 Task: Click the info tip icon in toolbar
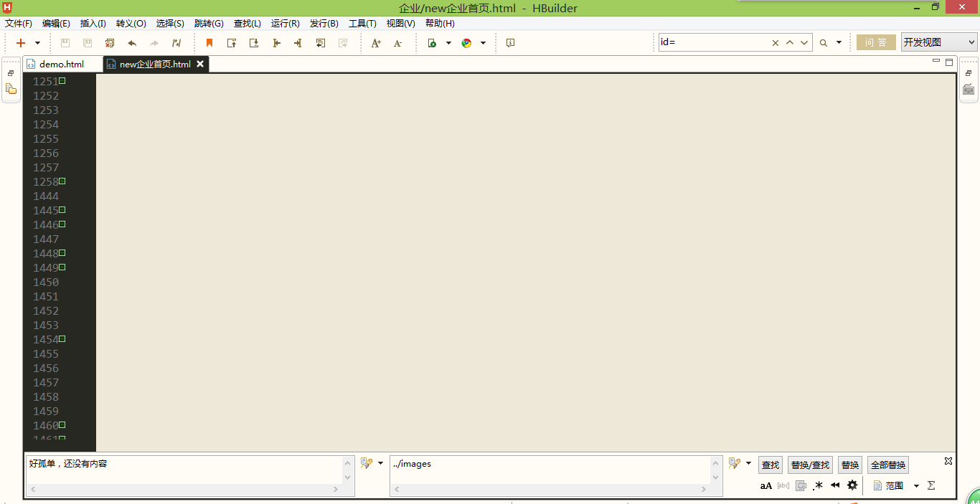(x=510, y=43)
